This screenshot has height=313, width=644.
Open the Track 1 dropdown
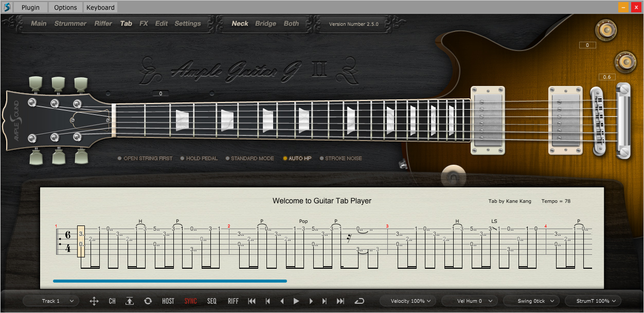tap(51, 301)
